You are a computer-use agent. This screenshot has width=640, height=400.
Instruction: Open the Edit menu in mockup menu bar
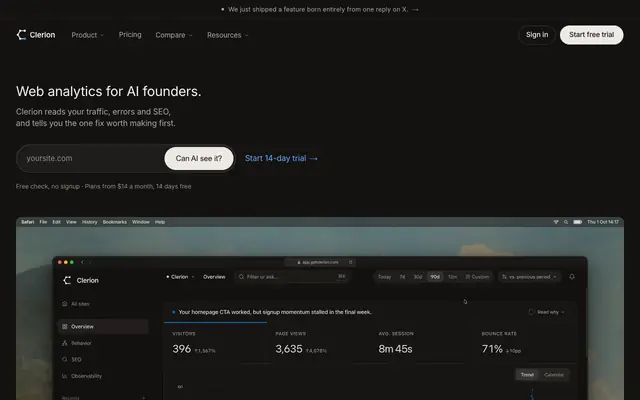tap(56, 222)
